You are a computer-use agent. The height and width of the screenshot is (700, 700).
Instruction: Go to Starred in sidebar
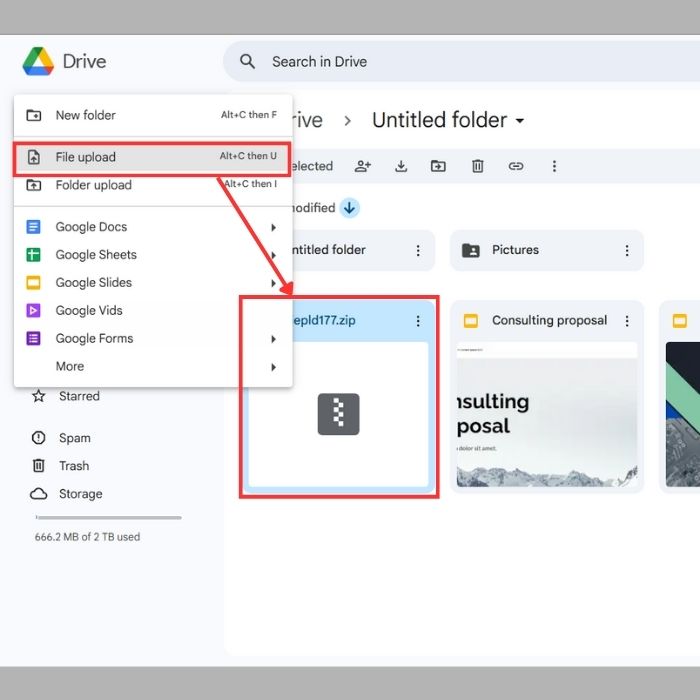tap(65, 396)
